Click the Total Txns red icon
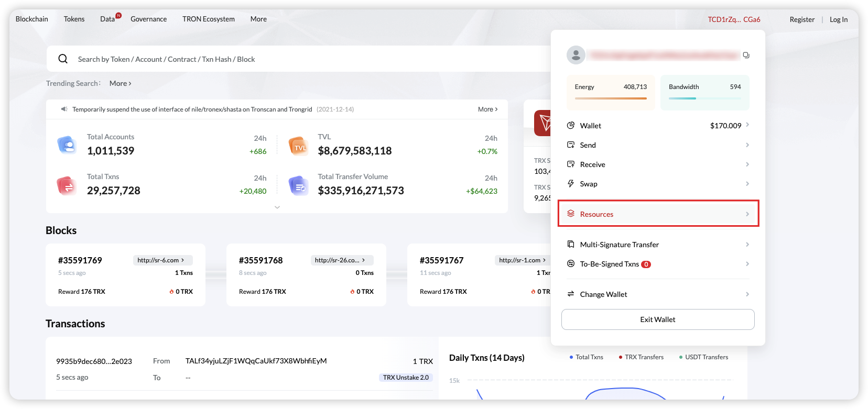This screenshot has width=868, height=409. click(x=67, y=185)
